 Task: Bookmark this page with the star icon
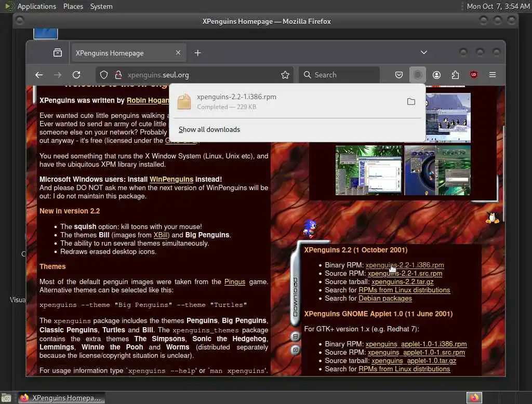click(x=285, y=75)
